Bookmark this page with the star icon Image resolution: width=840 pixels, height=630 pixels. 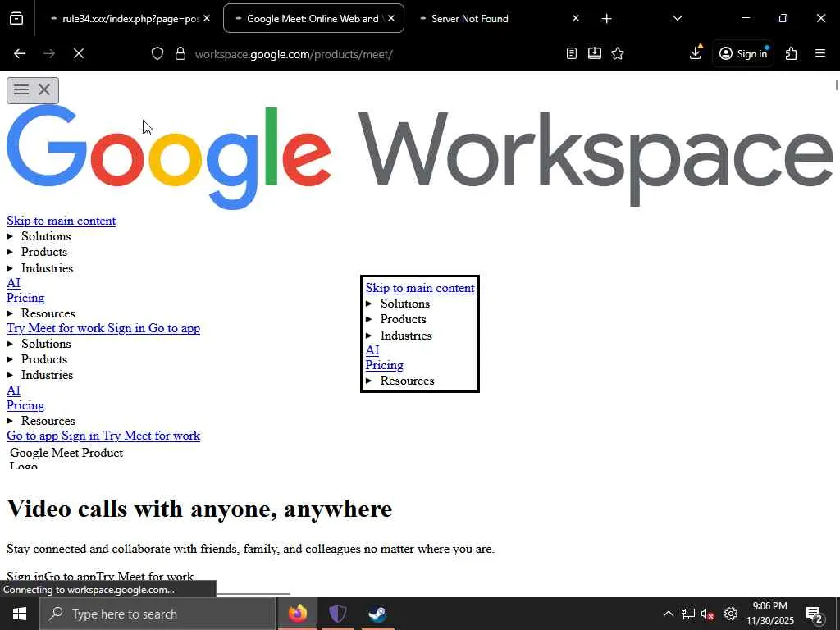click(618, 53)
